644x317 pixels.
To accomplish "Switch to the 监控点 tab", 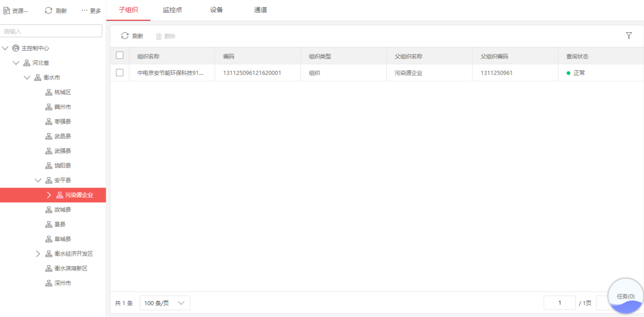I will (172, 10).
